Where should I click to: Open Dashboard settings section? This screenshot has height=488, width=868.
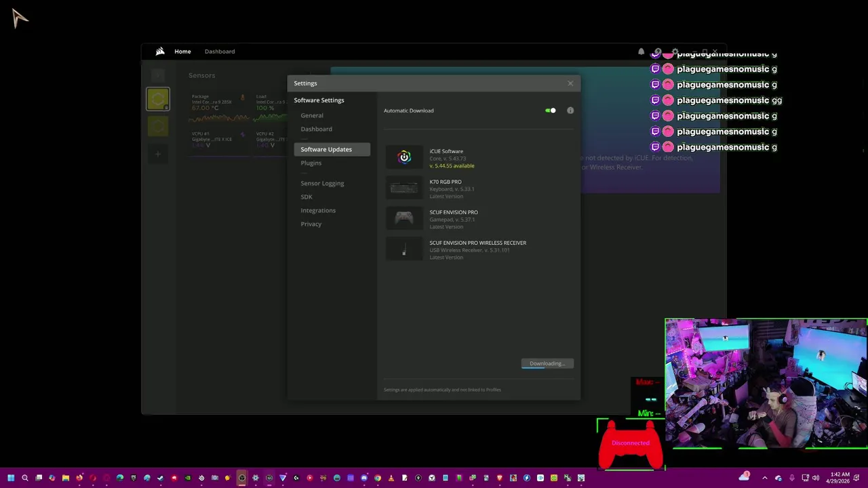tap(316, 129)
